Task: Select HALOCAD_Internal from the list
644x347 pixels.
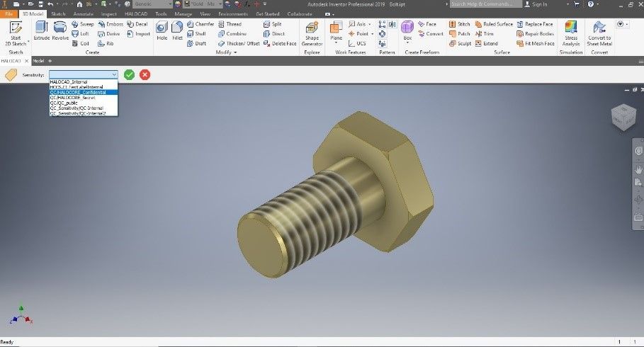Action: pyautogui.click(x=84, y=81)
